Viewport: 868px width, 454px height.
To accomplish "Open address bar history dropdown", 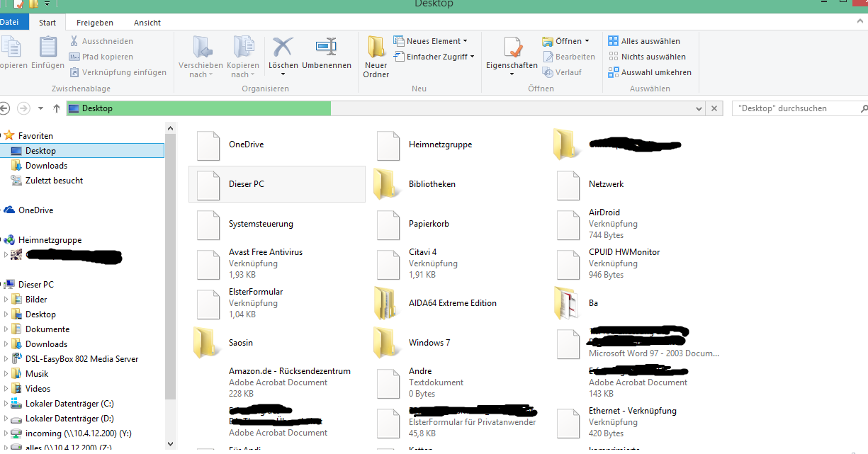I will coord(699,108).
